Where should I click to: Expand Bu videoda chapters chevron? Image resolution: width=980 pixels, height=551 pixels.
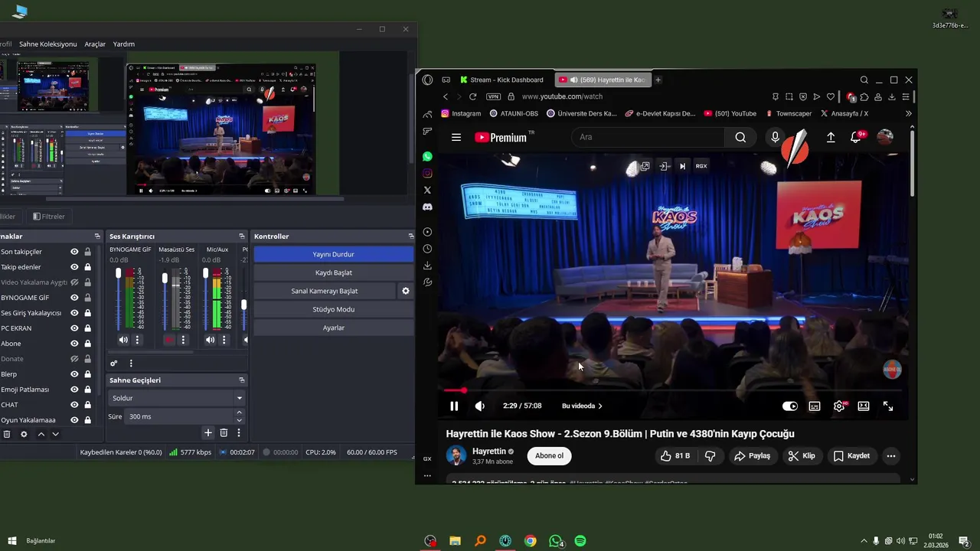point(600,406)
